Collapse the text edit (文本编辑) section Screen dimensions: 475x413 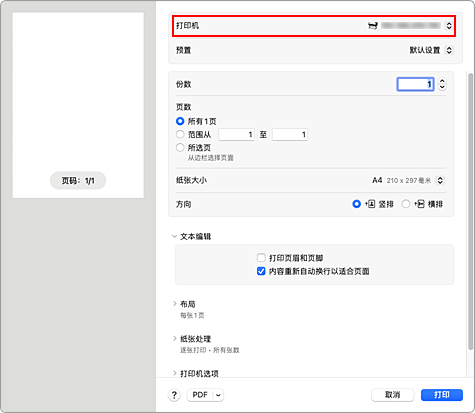click(174, 236)
